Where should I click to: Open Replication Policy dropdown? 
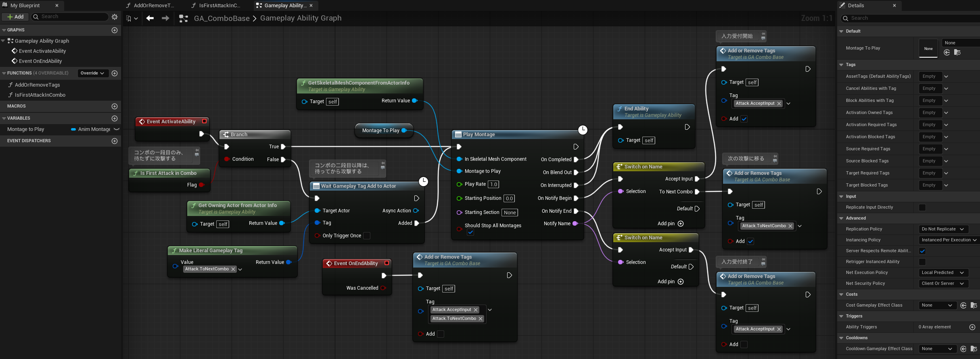943,229
